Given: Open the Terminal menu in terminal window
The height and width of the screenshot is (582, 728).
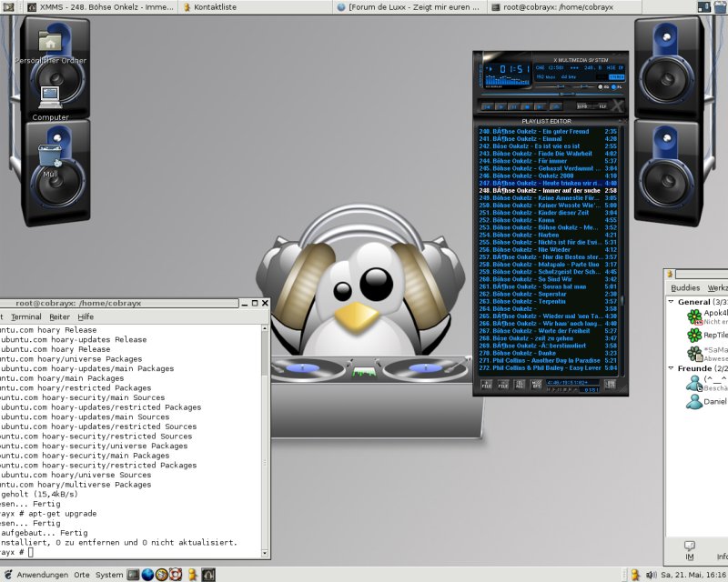Looking at the screenshot, I should tap(26, 316).
